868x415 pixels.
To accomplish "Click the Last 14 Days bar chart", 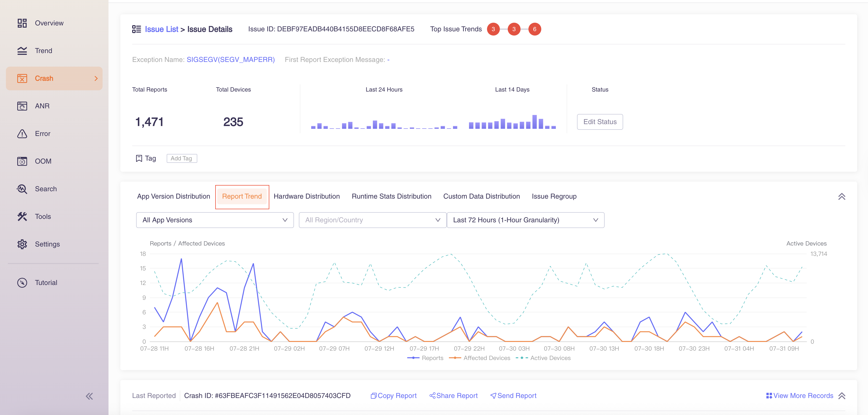I will (x=512, y=122).
